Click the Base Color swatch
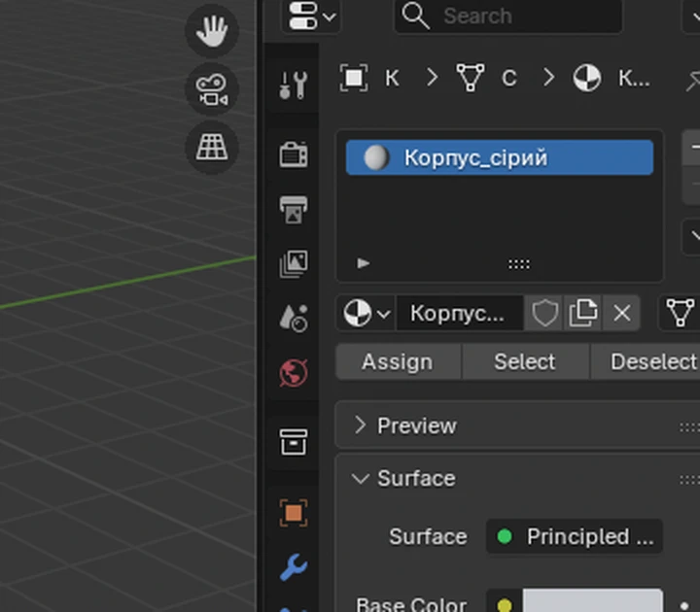700x612 pixels. tap(592, 600)
